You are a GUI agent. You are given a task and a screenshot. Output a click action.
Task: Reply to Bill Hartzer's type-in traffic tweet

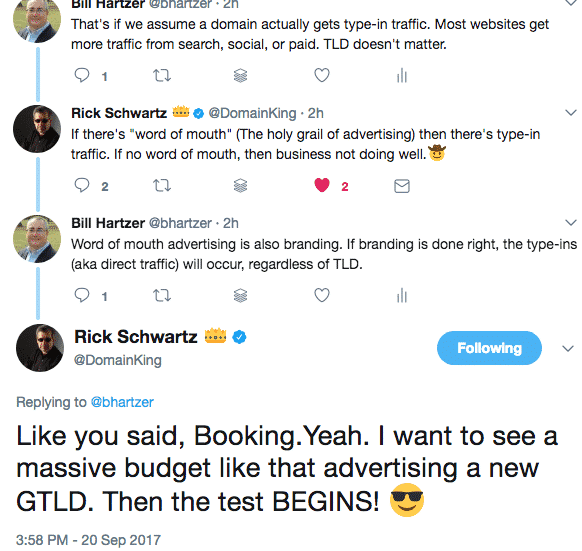point(82,75)
